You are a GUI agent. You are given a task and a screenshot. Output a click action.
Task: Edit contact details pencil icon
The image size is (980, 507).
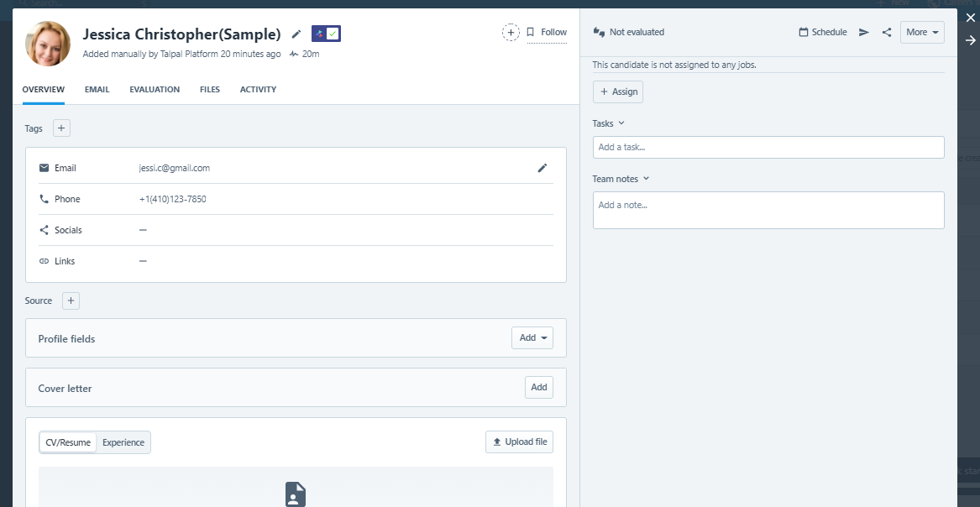click(542, 168)
